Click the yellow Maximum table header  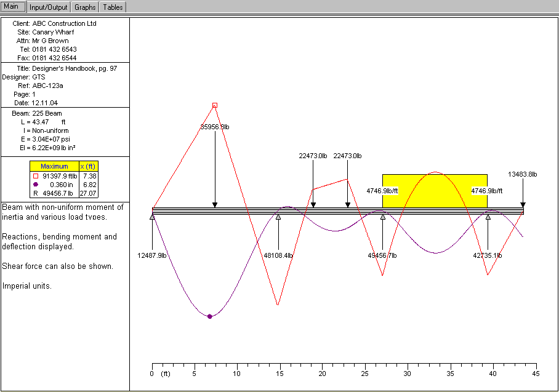(x=54, y=166)
